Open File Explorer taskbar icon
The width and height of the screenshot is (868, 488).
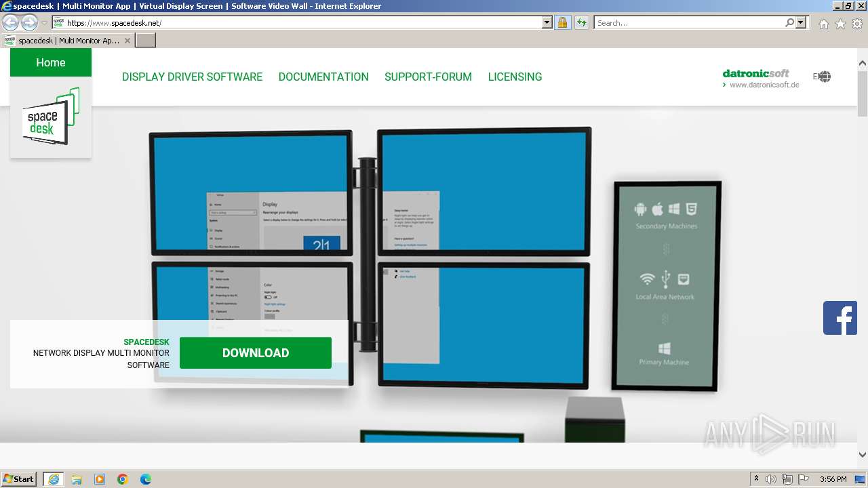77,479
